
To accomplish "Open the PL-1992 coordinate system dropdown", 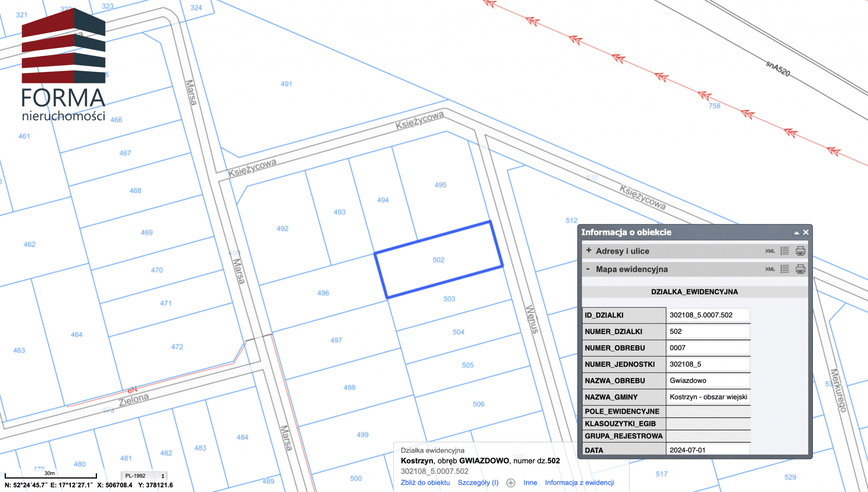I will (x=144, y=476).
